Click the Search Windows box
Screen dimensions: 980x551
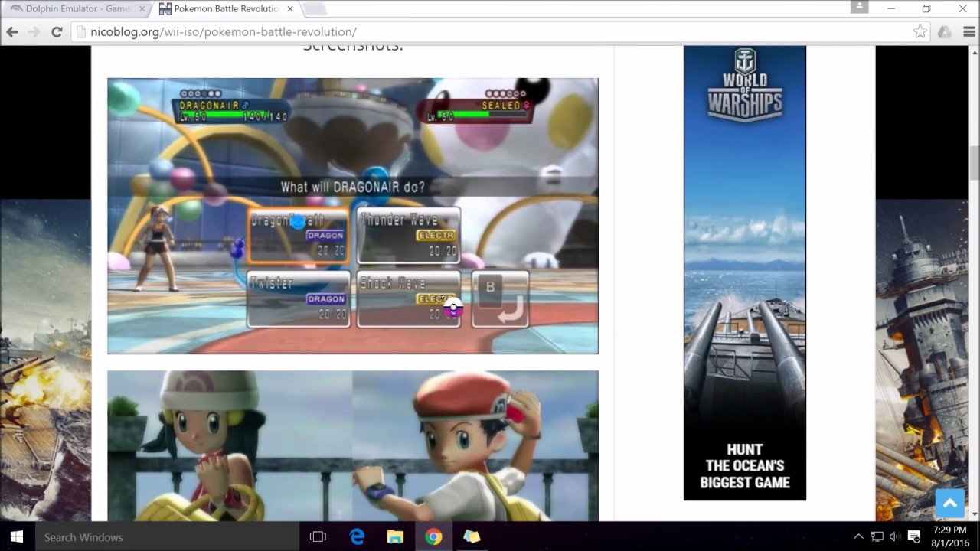(x=167, y=536)
